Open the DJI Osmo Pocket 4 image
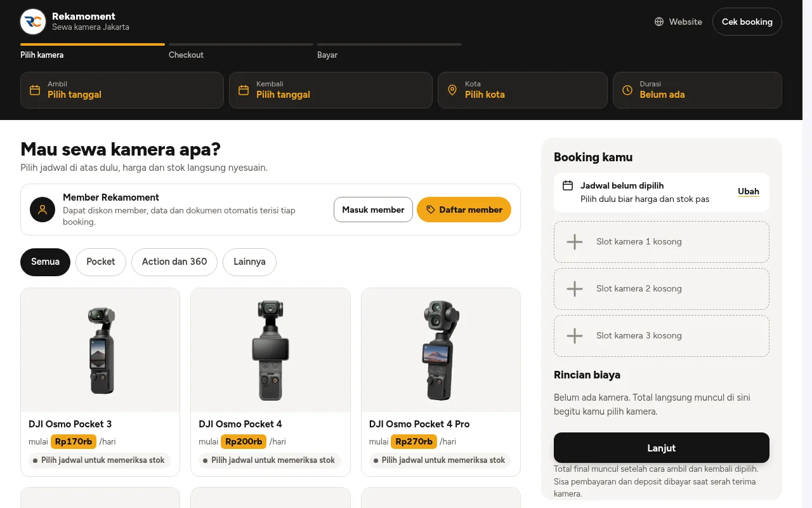This screenshot has width=812, height=508. click(270, 351)
